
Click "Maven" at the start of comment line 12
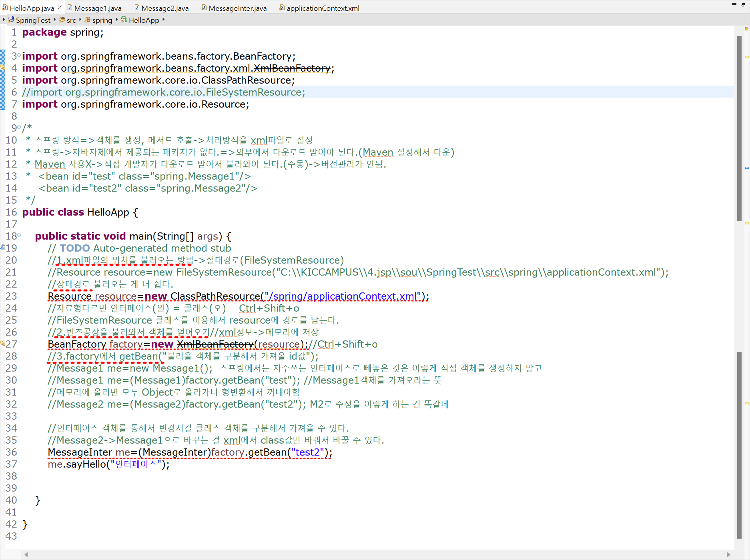click(50, 164)
